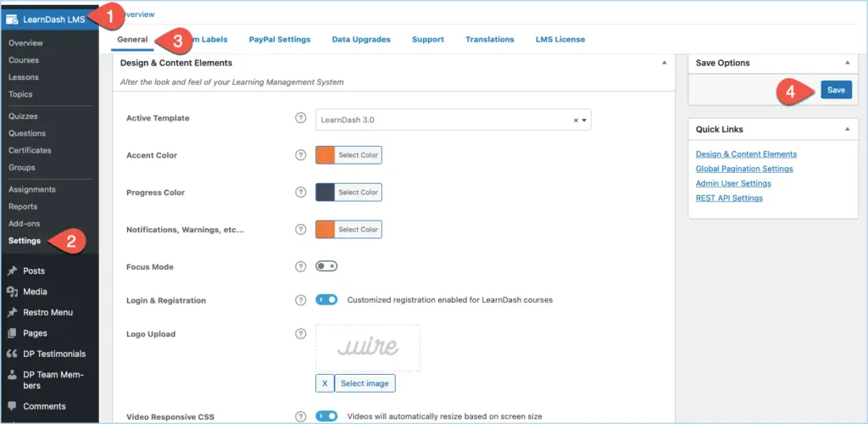This screenshot has width=868, height=424.
Task: Click the DP Team Members person icon
Action: click(x=12, y=375)
